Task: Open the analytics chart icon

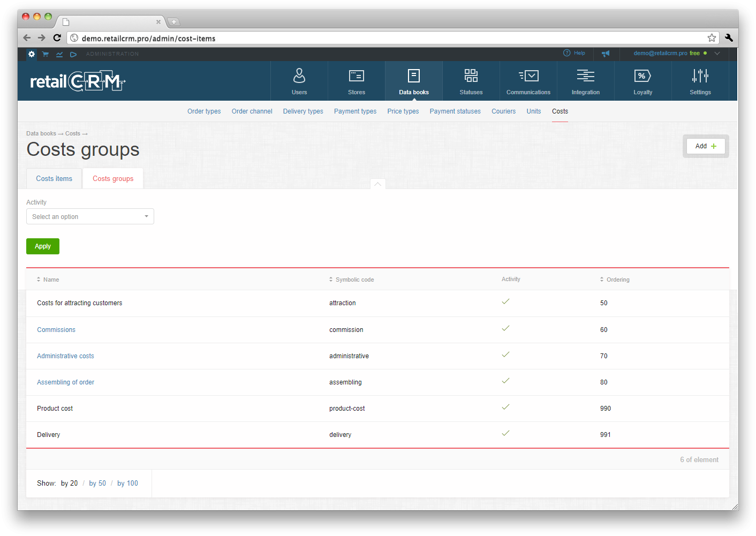Action: click(59, 54)
